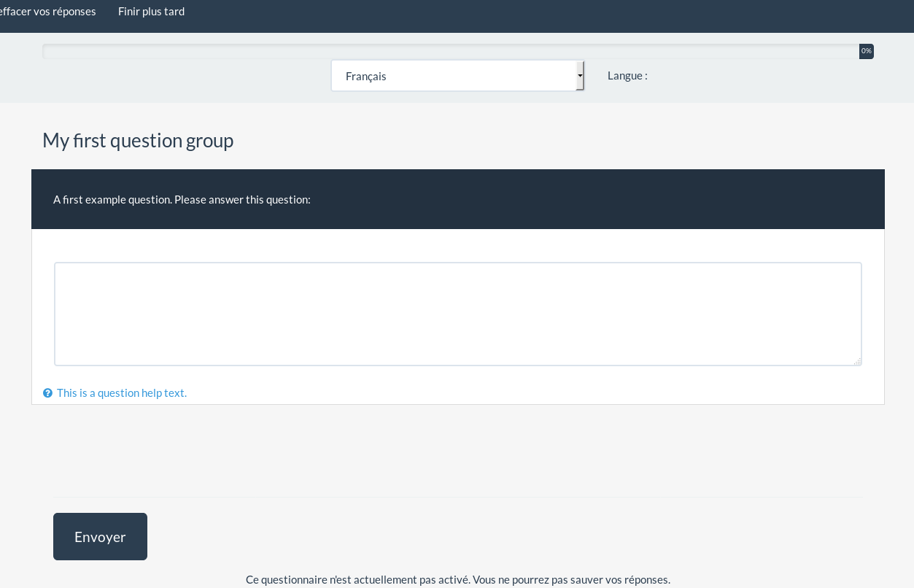The image size is (914, 588).
Task: Click the language select arrow
Action: [580, 76]
